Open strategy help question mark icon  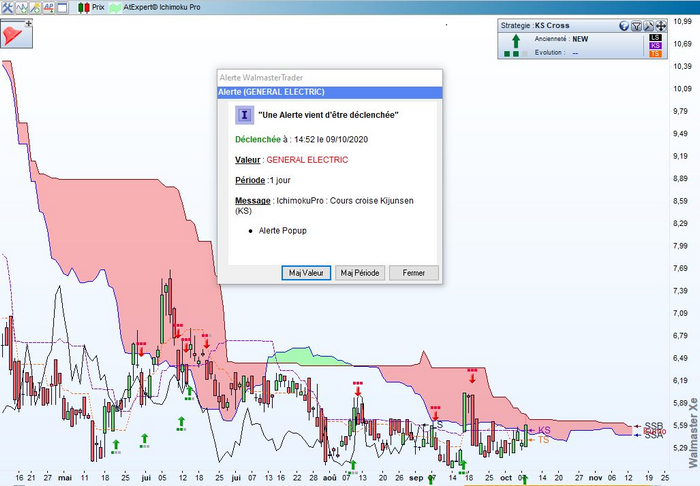click(x=624, y=26)
